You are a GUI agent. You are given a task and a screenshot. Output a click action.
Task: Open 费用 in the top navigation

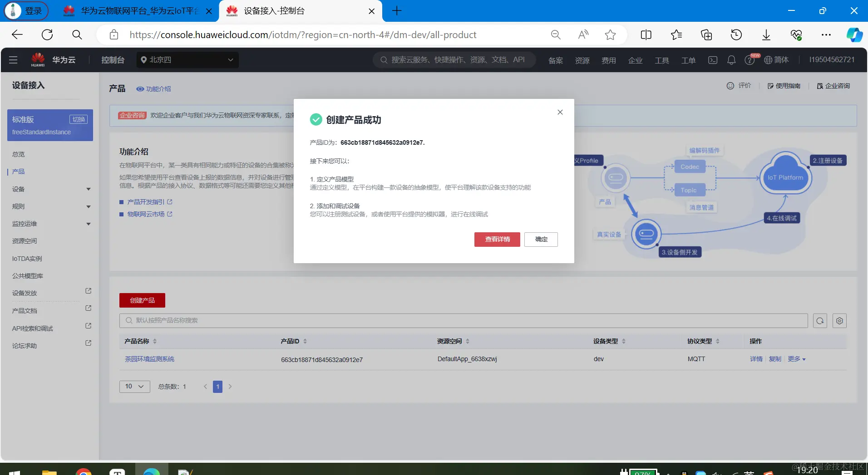click(609, 60)
